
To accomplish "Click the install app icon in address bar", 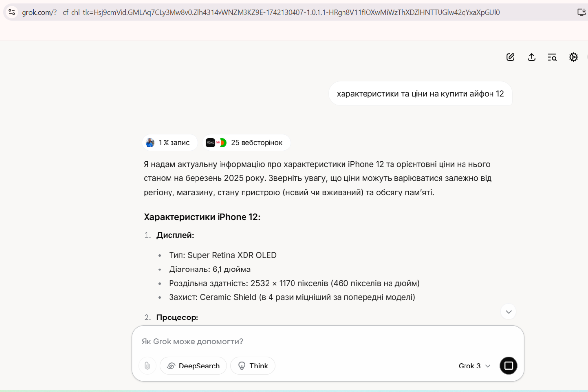I will pos(581,12).
